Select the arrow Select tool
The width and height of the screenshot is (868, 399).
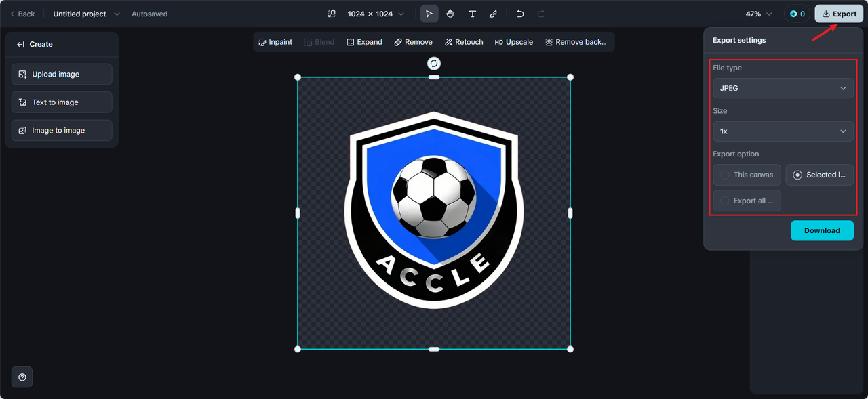click(x=429, y=14)
